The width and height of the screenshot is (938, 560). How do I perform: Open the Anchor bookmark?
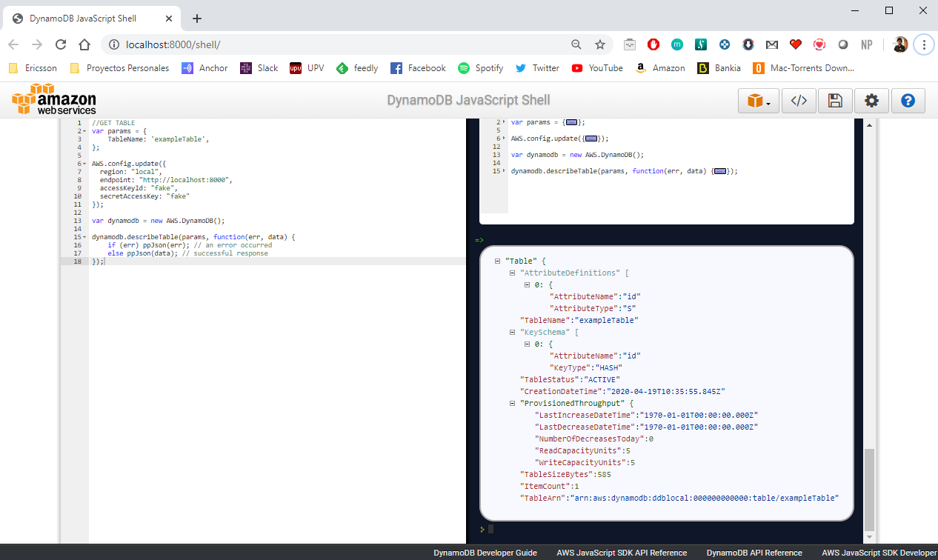[x=205, y=68]
